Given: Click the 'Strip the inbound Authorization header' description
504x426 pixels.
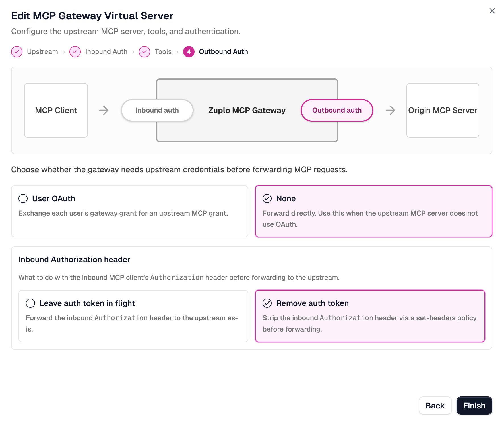Looking at the screenshot, I should [x=369, y=323].
